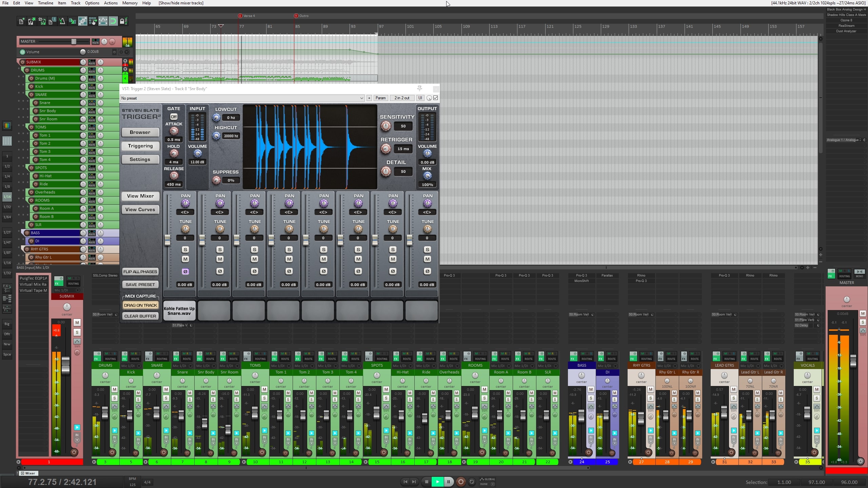Select the Kohle Fatten Up Snare.wav sample slot
Screen dimensions: 868x488
click(179, 311)
